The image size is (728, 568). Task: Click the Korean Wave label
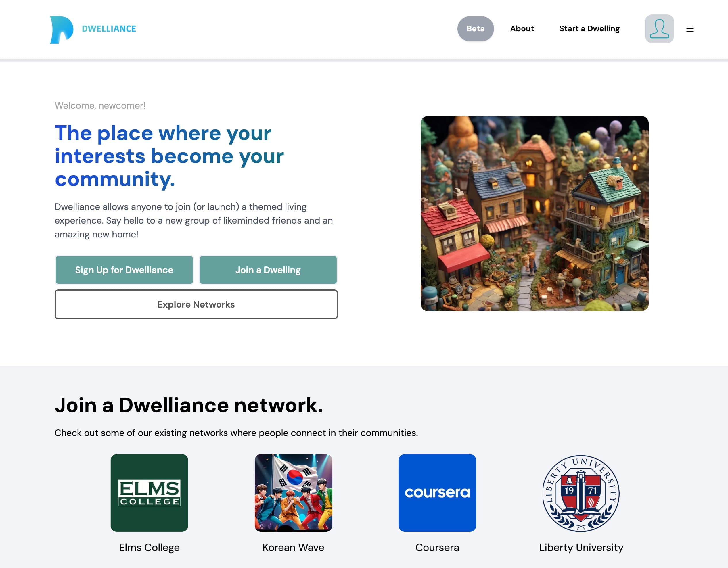(293, 547)
